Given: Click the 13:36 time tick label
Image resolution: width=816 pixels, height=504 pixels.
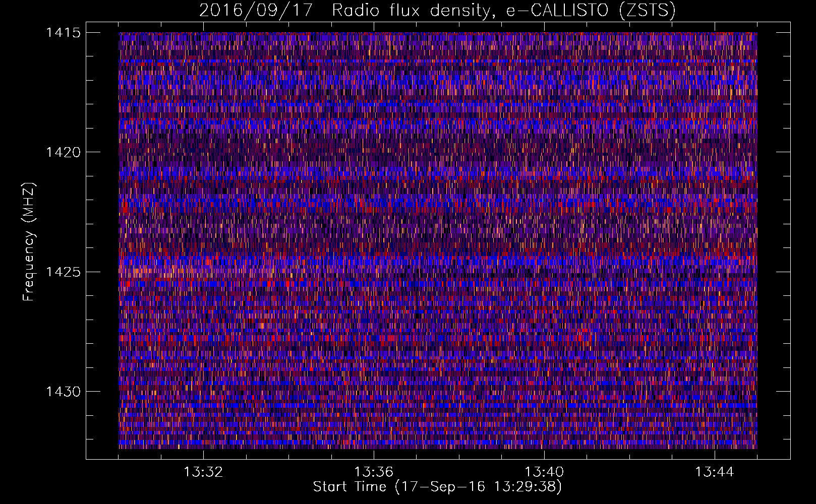Looking at the screenshot, I should pyautogui.click(x=374, y=472).
